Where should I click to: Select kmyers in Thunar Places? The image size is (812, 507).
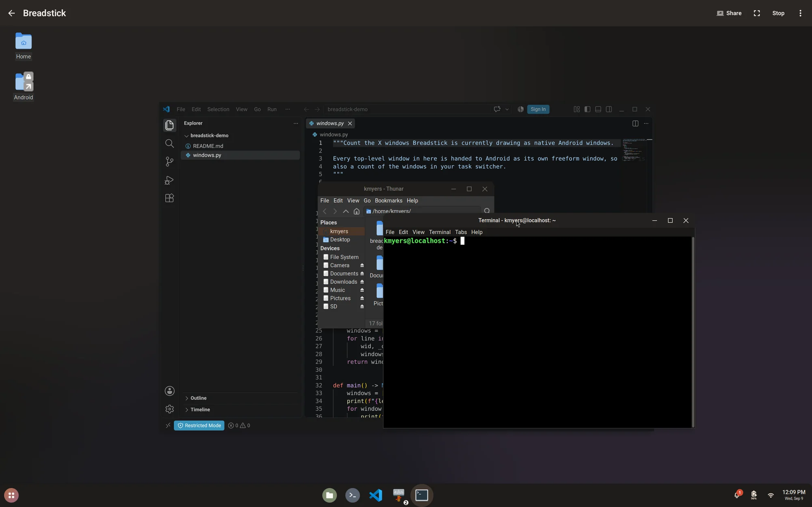[x=341, y=231]
